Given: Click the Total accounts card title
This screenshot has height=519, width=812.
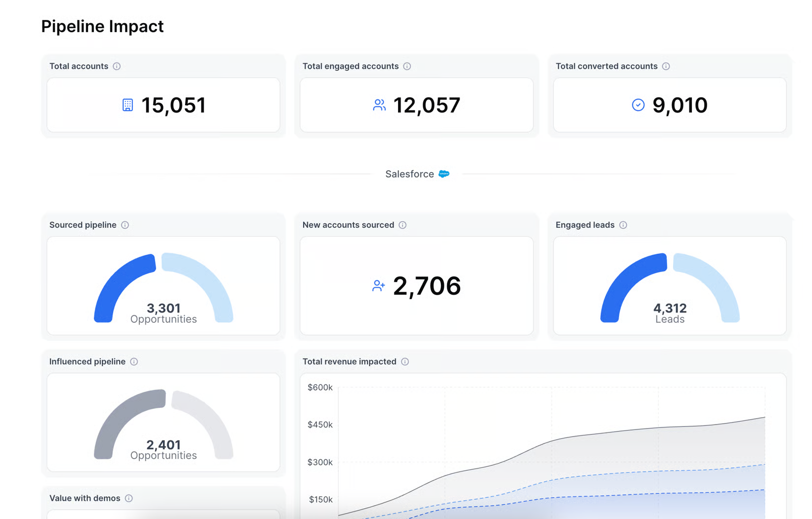Looking at the screenshot, I should pos(79,66).
